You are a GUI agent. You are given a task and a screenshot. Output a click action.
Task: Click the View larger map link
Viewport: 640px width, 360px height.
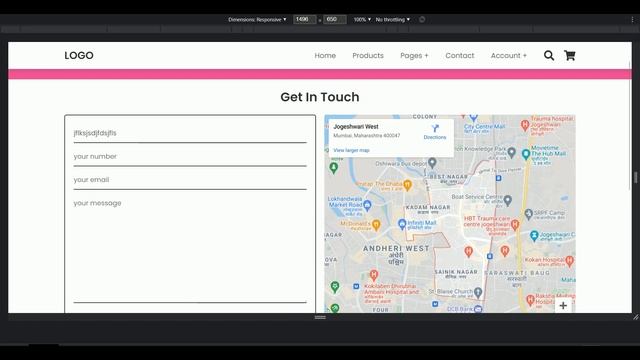(351, 150)
